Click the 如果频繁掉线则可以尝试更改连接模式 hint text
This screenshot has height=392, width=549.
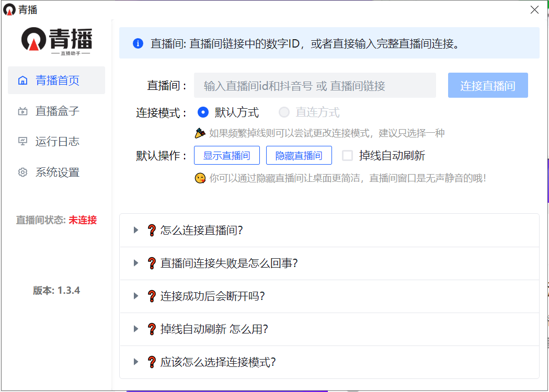327,133
